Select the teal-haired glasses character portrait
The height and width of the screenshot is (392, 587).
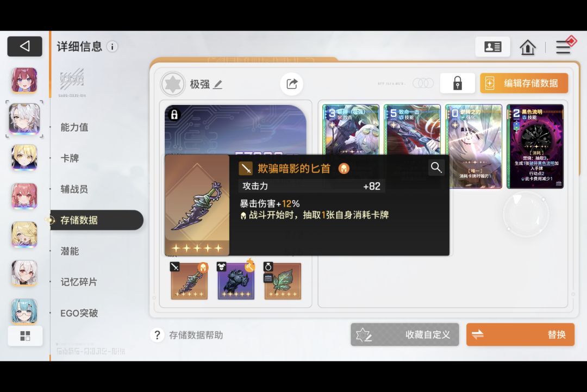[x=24, y=311]
